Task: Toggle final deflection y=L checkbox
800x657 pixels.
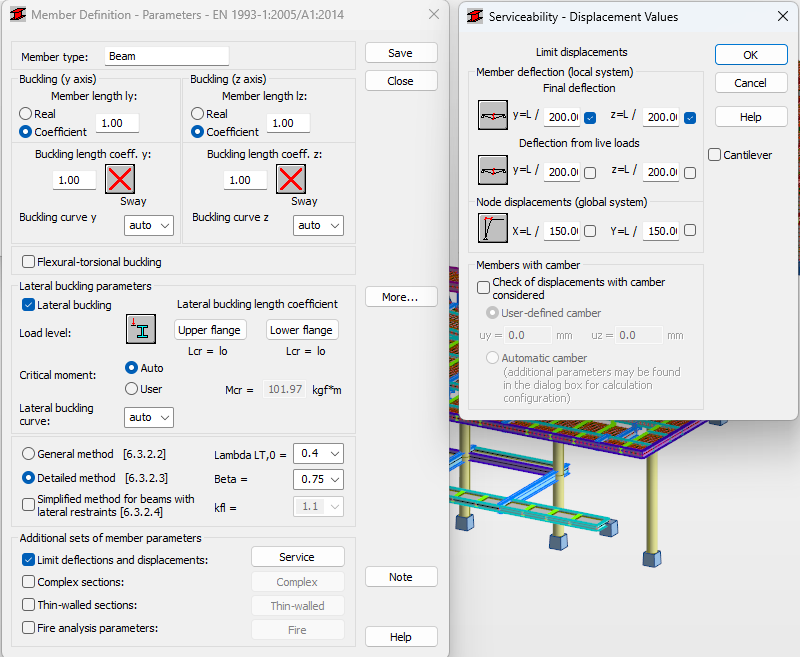Action: 590,118
